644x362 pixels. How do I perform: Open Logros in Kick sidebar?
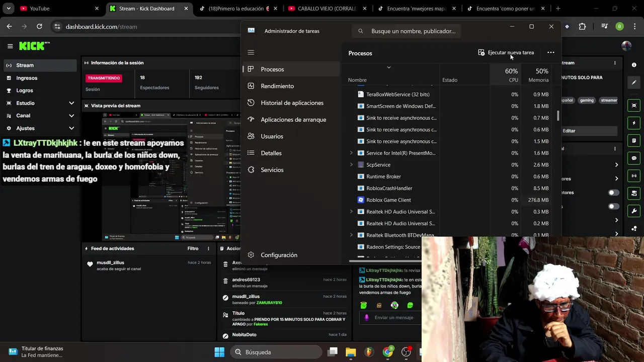pyautogui.click(x=40, y=90)
